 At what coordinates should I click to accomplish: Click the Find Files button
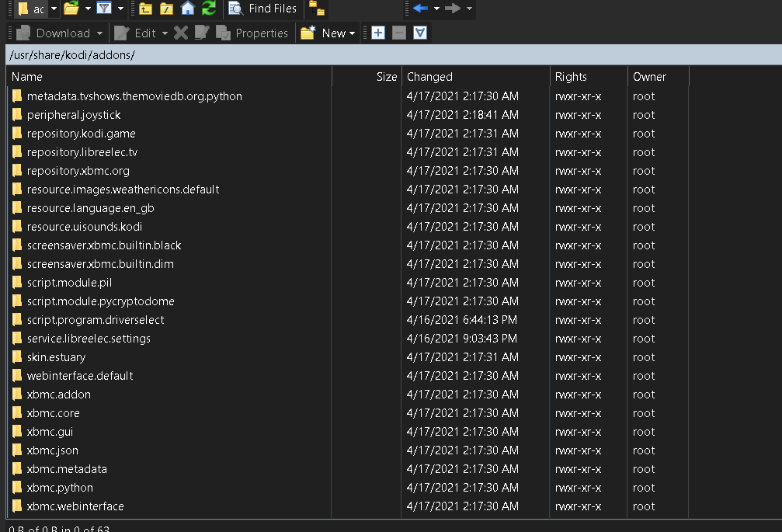pyautogui.click(x=262, y=9)
